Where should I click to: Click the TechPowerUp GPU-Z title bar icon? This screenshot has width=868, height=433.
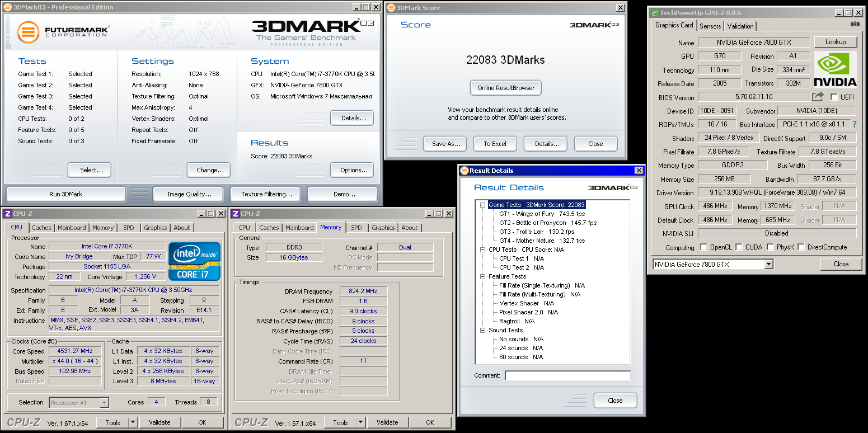point(654,13)
